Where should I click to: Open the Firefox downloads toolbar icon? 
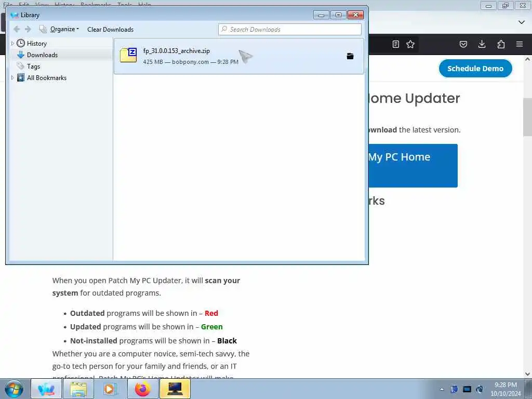point(482,44)
